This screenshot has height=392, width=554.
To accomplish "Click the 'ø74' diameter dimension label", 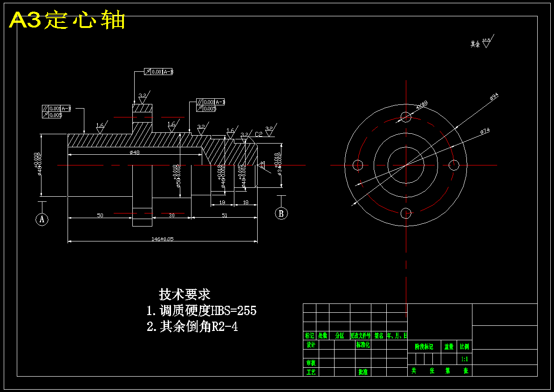I will 485,131.
